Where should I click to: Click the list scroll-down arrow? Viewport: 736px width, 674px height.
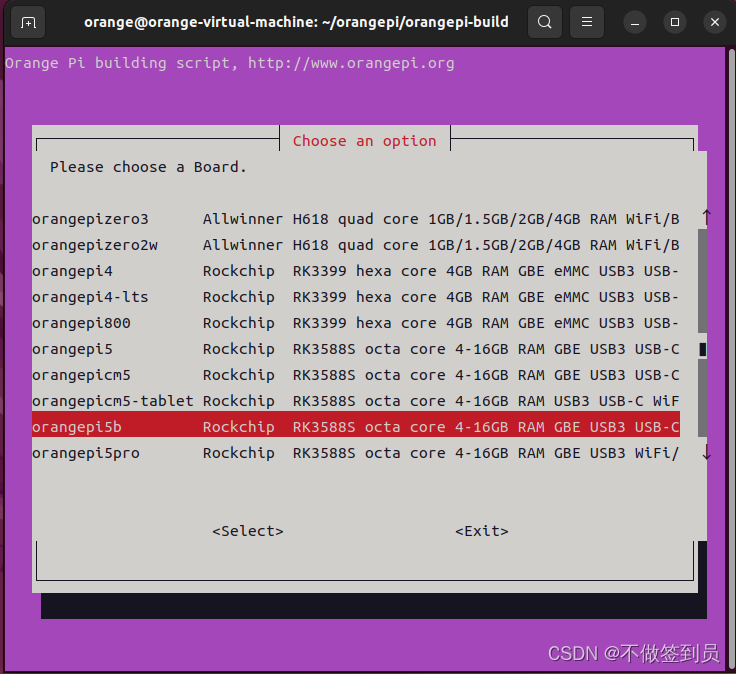706,453
